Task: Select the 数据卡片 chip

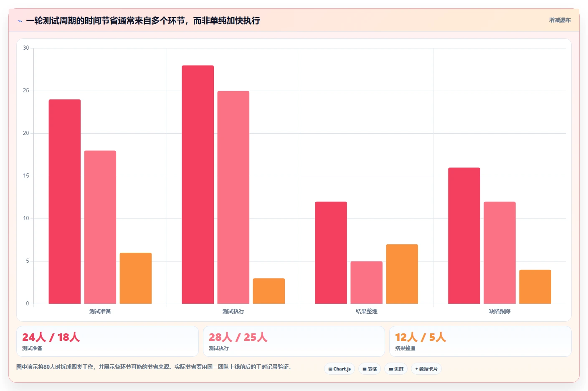Action: tap(426, 369)
